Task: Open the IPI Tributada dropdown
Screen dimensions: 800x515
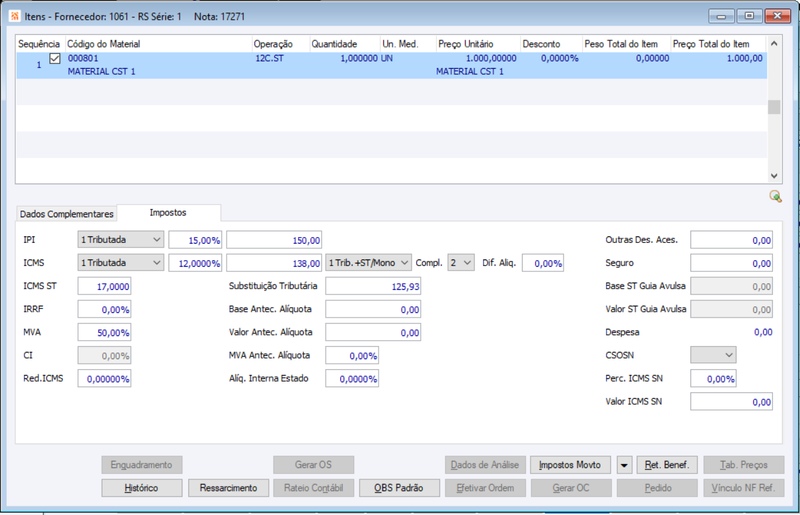Action: point(120,239)
